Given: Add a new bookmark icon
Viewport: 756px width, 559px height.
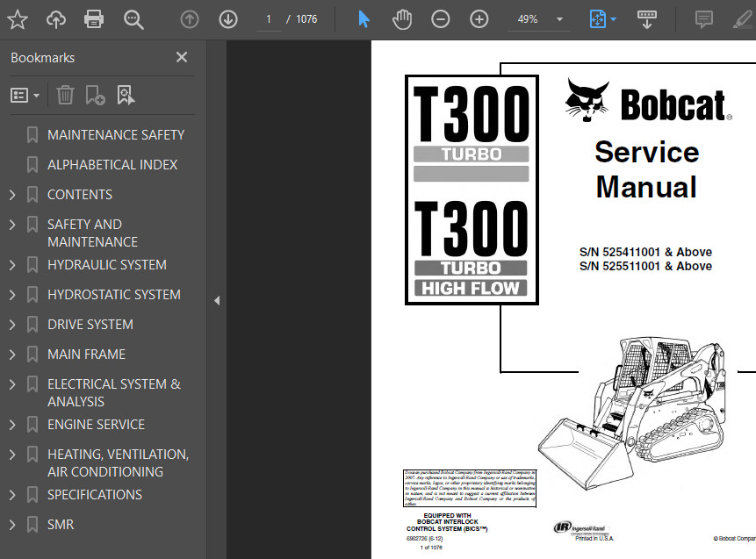Looking at the screenshot, I should click(x=95, y=95).
